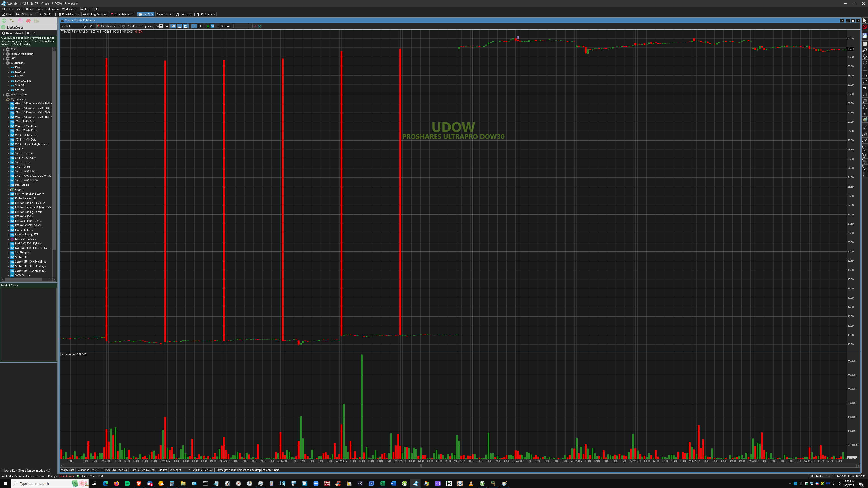Image resolution: width=868 pixels, height=488 pixels.
Task: Click the Symbol input field
Action: tap(76, 26)
